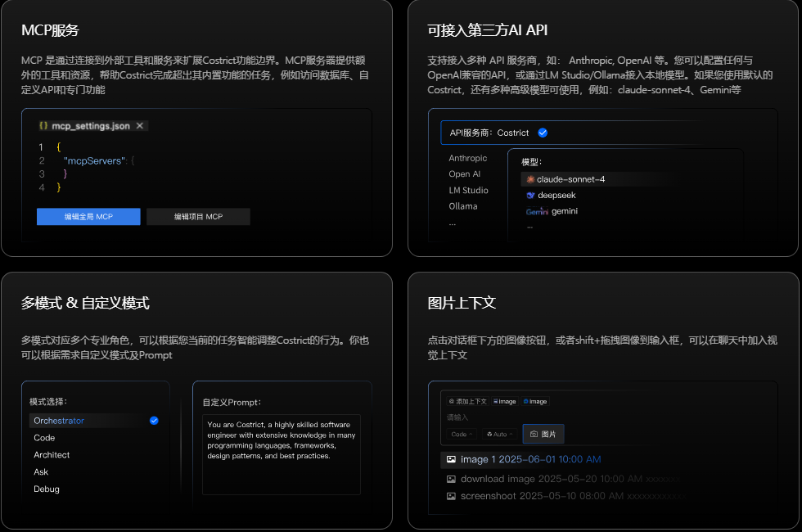Image resolution: width=802 pixels, height=532 pixels.
Task: Choose LM Studio from the provider list
Action: 468,190
